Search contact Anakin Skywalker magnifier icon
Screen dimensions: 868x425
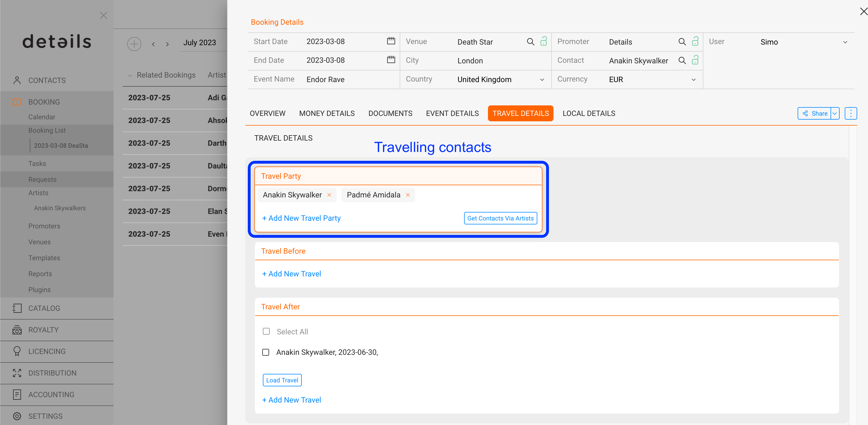click(x=682, y=61)
